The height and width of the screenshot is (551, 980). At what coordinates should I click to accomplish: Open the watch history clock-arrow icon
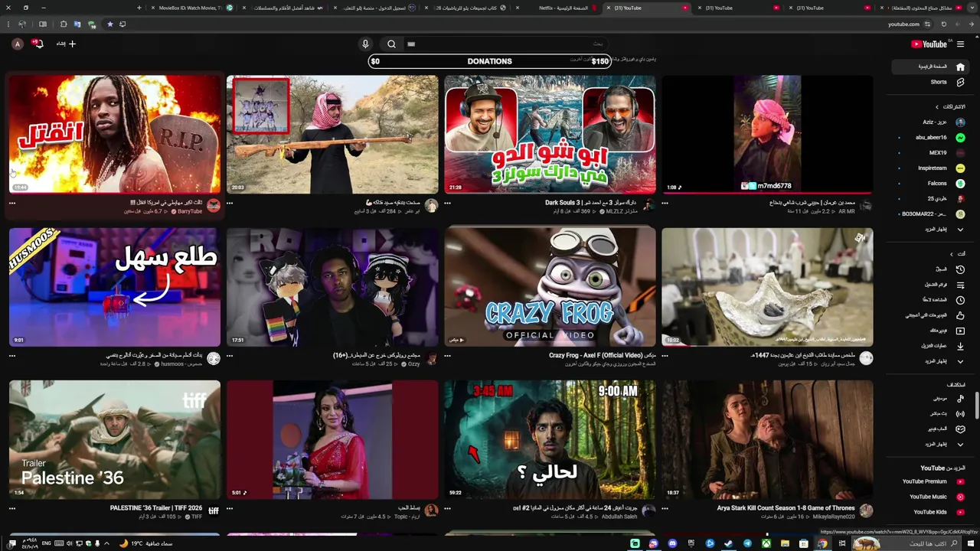pos(960,269)
